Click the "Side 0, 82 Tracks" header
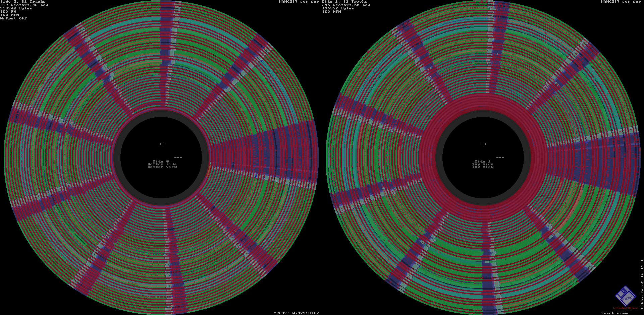Screen dimensions: 644x315 point(23,2)
